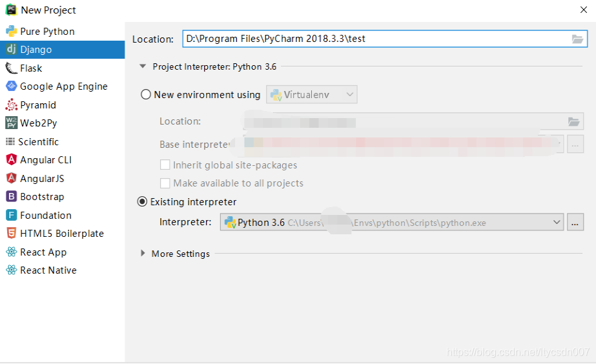This screenshot has height=364, width=596.
Task: Click the Foundation F icon
Action: coord(12,215)
